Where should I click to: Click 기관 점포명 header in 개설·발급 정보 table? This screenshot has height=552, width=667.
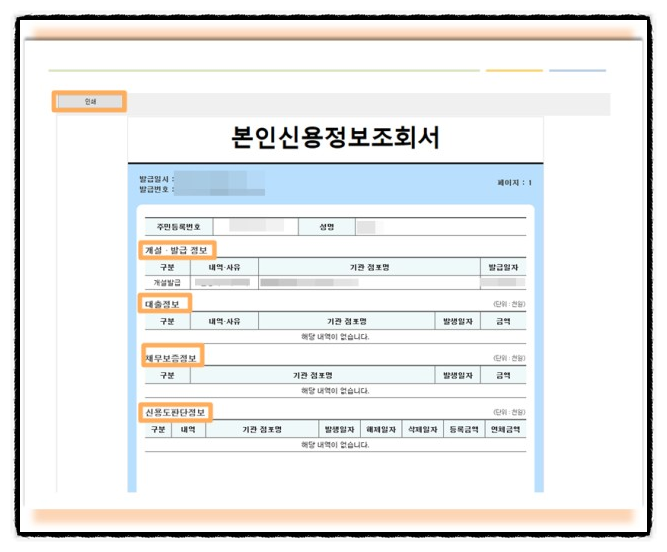coord(369,267)
